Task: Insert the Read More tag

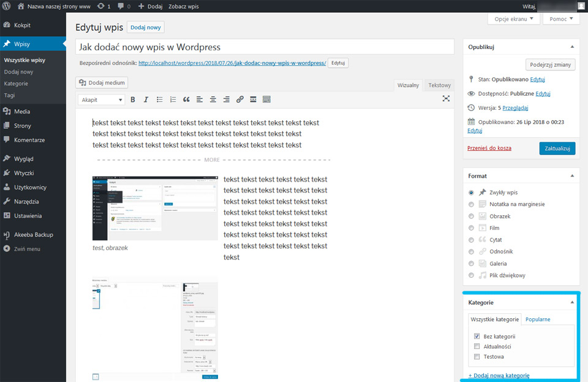Action: 253,99
